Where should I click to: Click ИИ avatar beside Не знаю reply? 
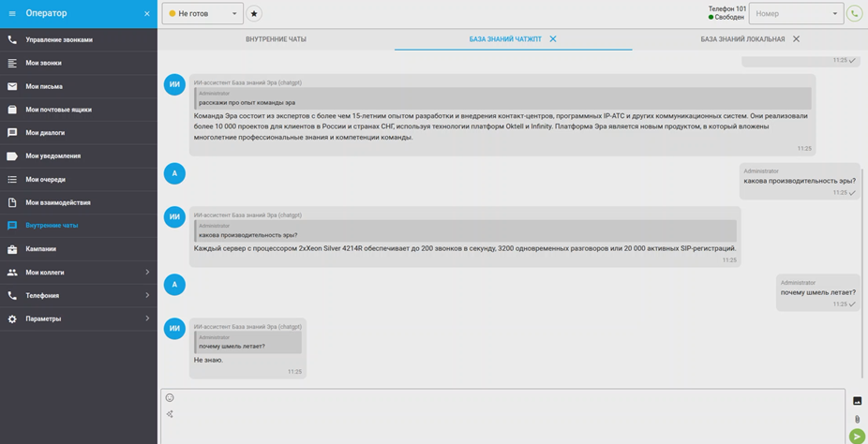174,329
